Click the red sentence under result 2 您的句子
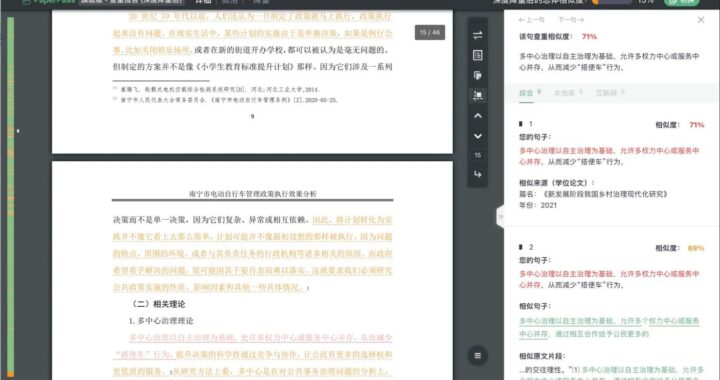This screenshot has height=380, width=720. 609,279
